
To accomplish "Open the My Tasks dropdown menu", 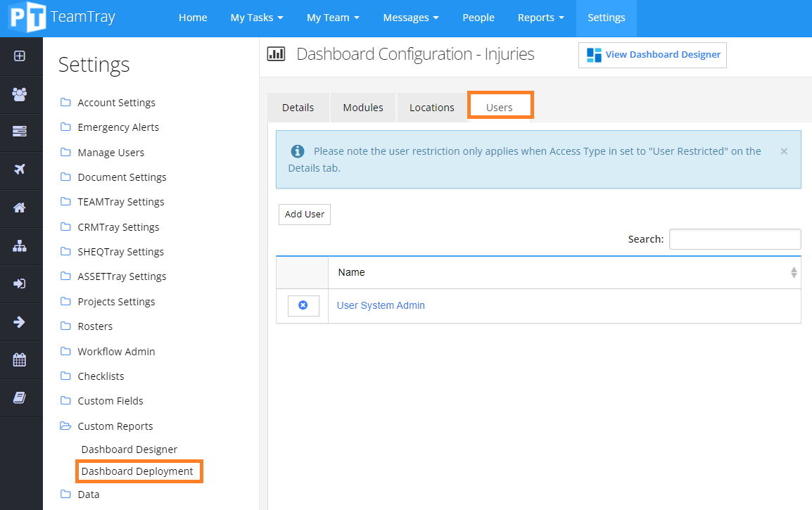I will pos(256,18).
